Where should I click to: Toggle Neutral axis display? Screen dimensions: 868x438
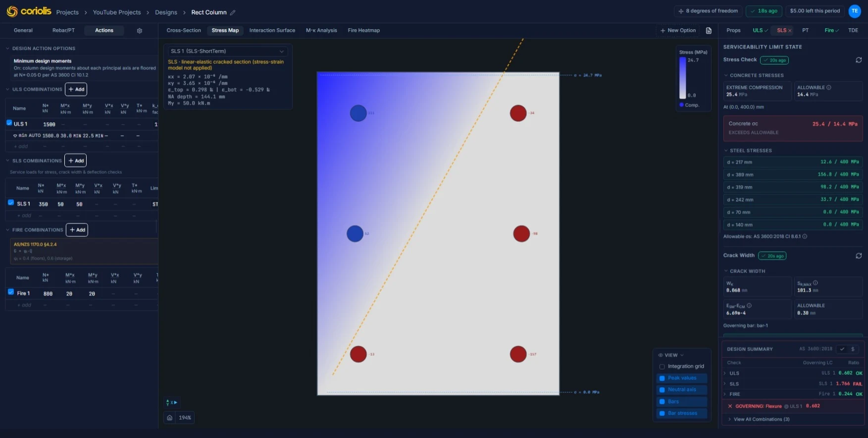click(x=682, y=390)
